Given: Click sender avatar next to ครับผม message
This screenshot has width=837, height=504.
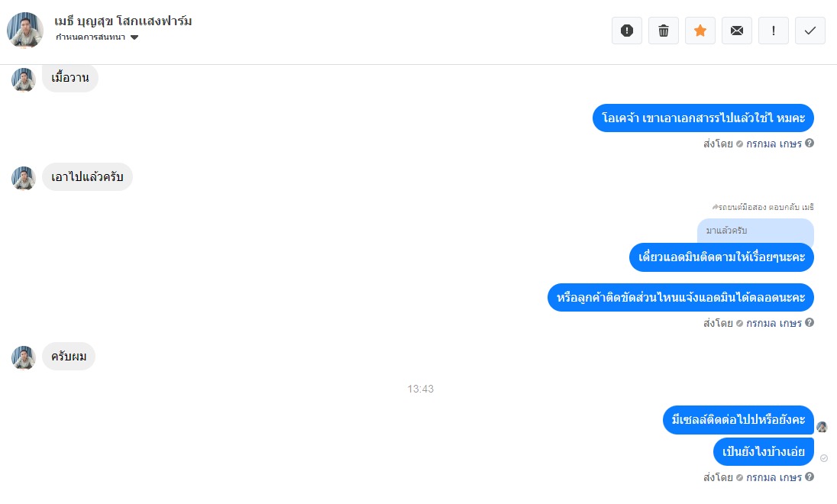Looking at the screenshot, I should [x=24, y=357].
